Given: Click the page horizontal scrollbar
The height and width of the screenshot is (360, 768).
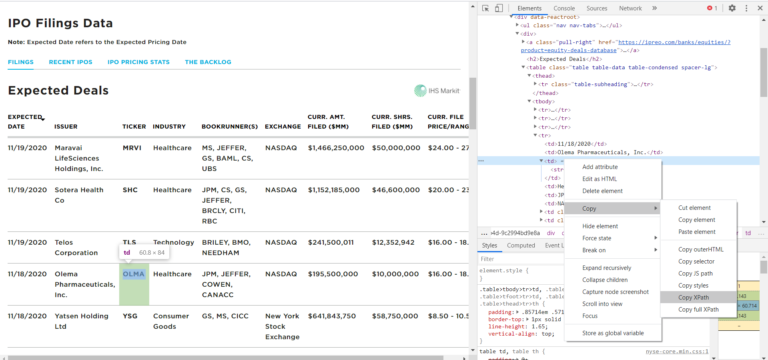Looking at the screenshot, I should pos(225,358).
